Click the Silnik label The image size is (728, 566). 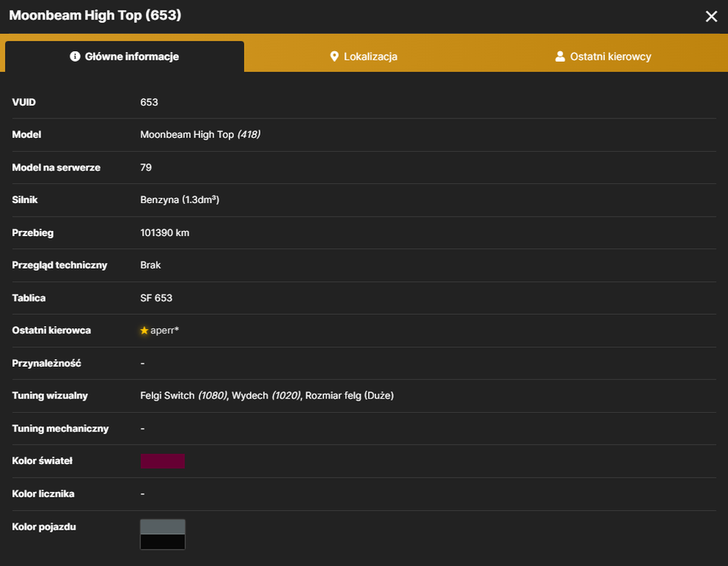pyautogui.click(x=25, y=200)
